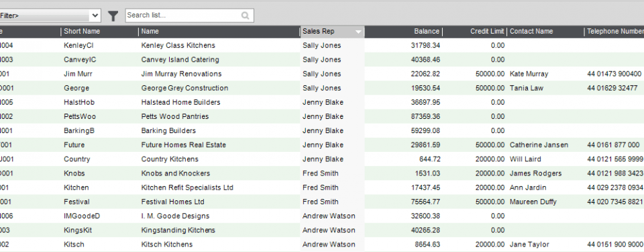Screen dimensions: 644x252
Task: Click the search magnifier icon
Action: point(246,15)
